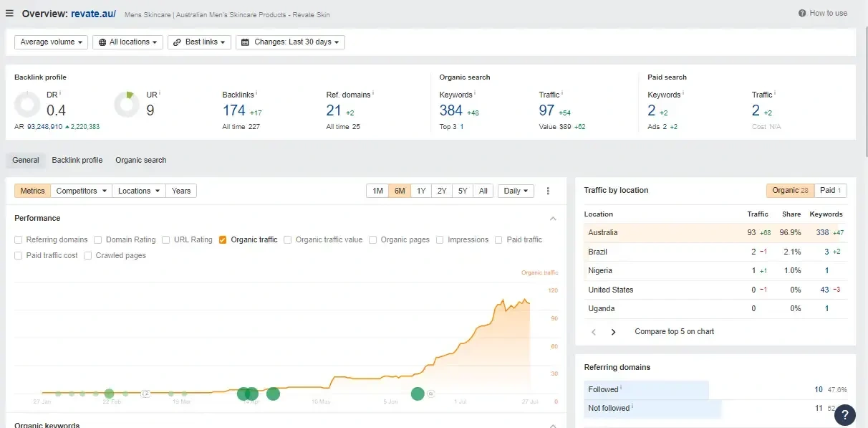The height and width of the screenshot is (428, 868).
Task: Uncheck the Organic traffic checkbox
Action: [x=223, y=240]
